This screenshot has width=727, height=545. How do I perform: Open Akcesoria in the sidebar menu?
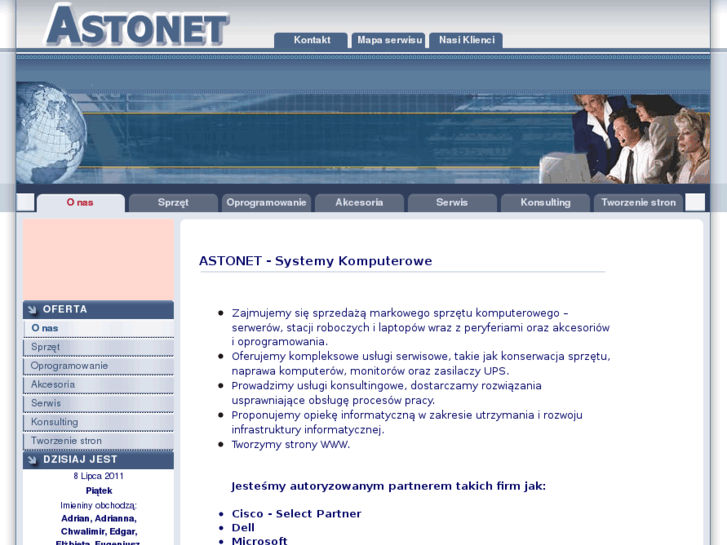[98, 385]
